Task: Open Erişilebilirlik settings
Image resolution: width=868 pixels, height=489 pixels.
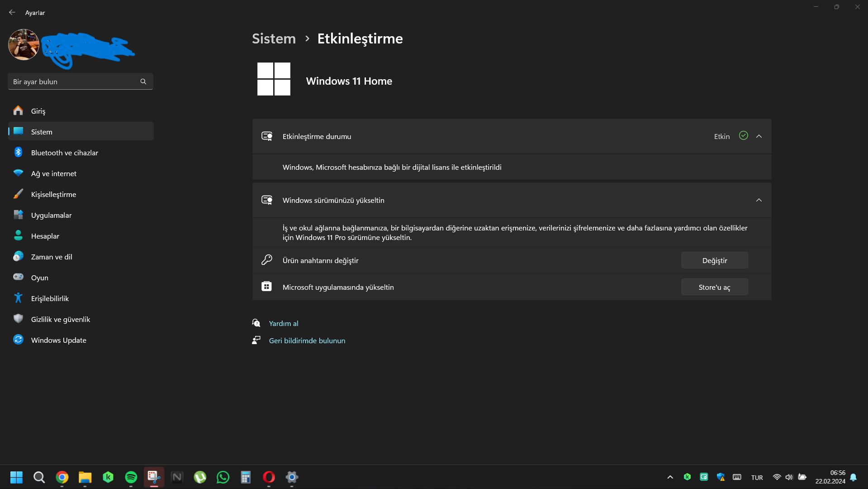Action: pyautogui.click(x=81, y=298)
